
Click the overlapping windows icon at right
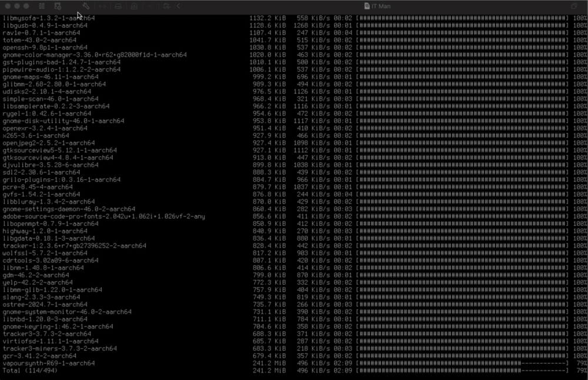[x=574, y=6]
